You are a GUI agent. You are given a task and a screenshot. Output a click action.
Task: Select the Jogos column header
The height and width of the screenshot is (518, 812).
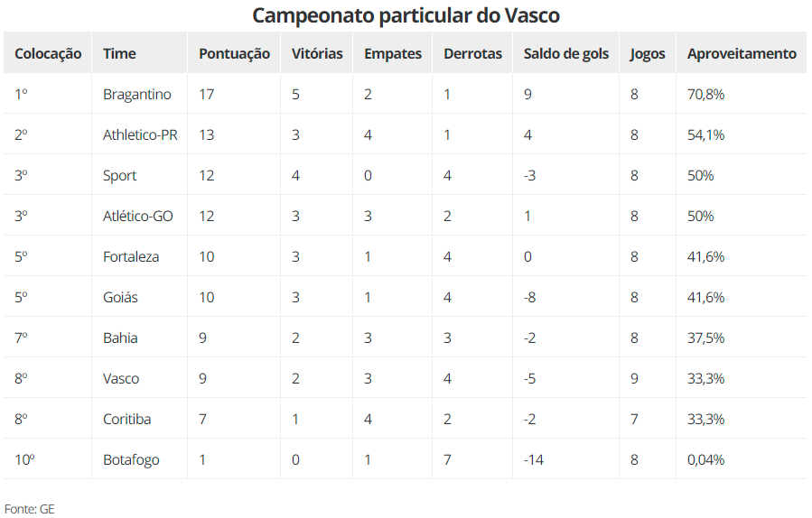click(648, 53)
